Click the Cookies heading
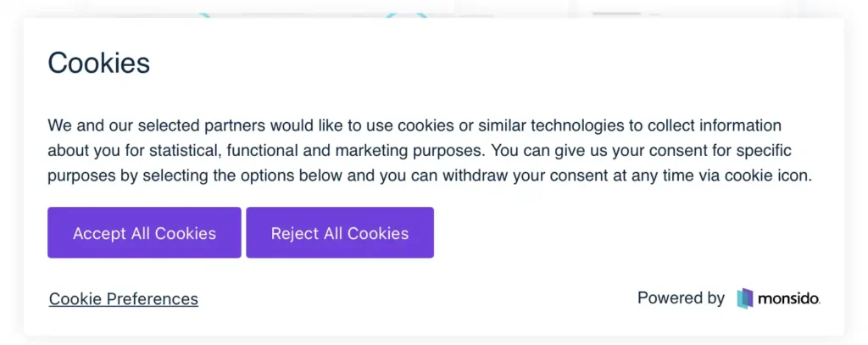Screen dimensions: 868x345 pos(99,63)
